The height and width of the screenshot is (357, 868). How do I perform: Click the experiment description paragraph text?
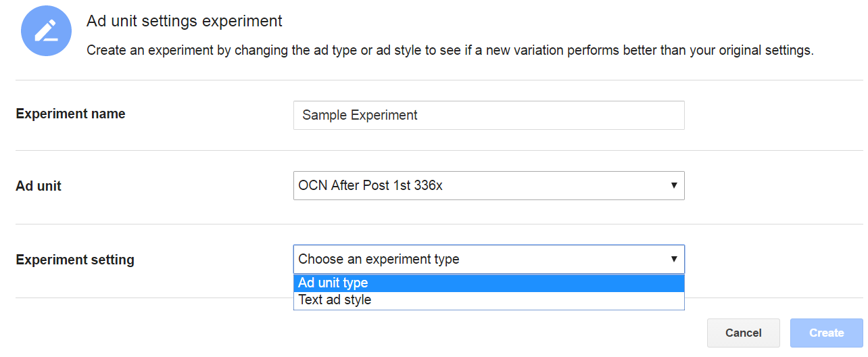tap(450, 51)
